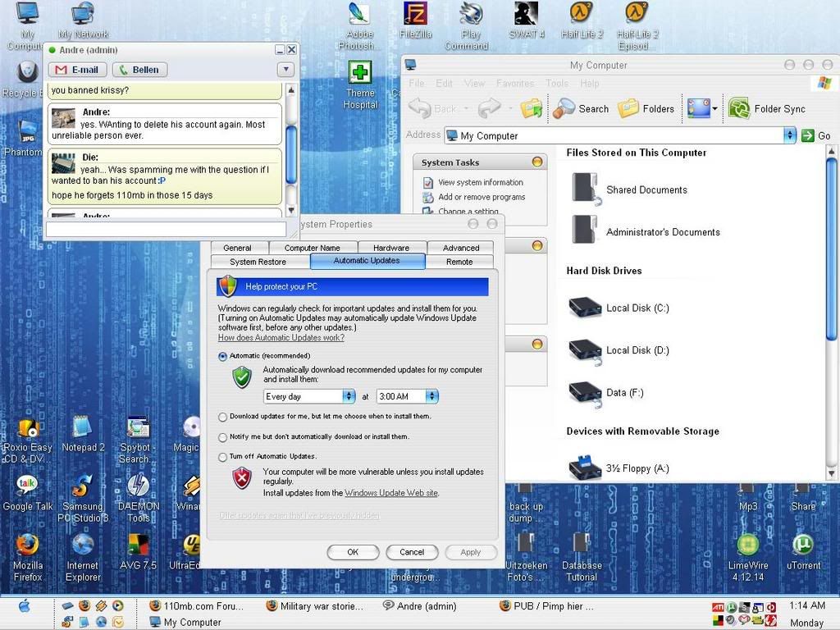Switch to the Computer Name tab
This screenshot has height=630, width=840.
pyautogui.click(x=313, y=248)
